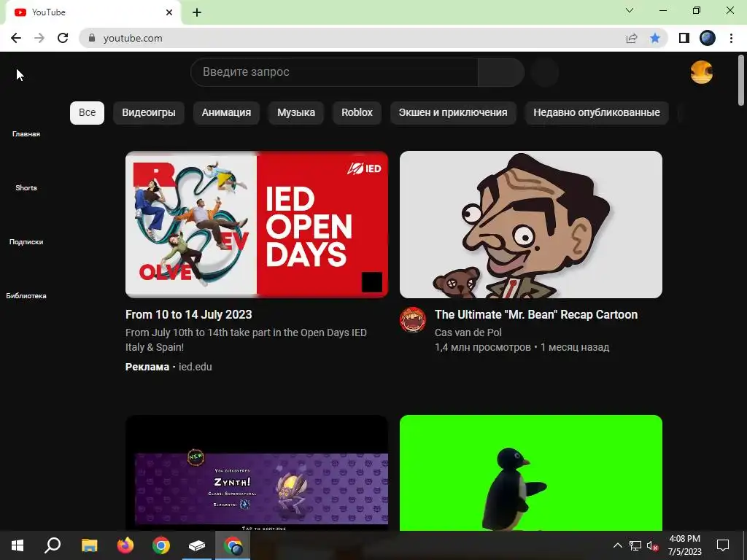
Task: Select the 'Экшен и приключения' chip
Action: click(453, 113)
